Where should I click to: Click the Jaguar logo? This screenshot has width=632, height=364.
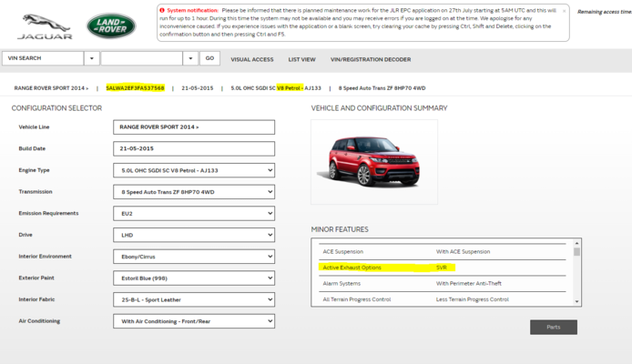[45, 26]
